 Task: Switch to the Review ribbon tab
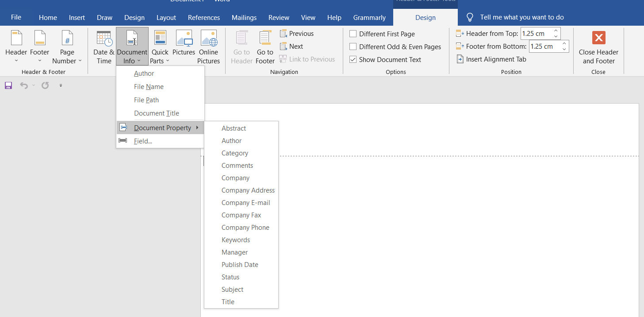tap(279, 18)
